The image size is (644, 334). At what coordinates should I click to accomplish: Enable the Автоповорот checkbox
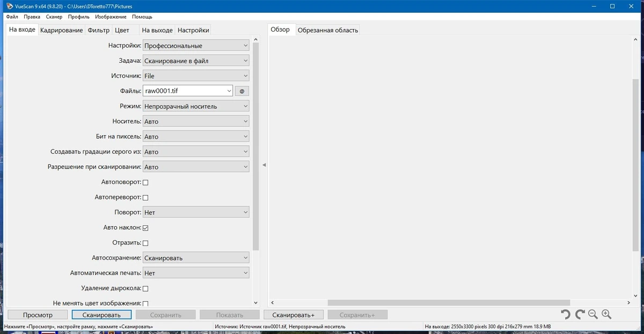(x=145, y=182)
